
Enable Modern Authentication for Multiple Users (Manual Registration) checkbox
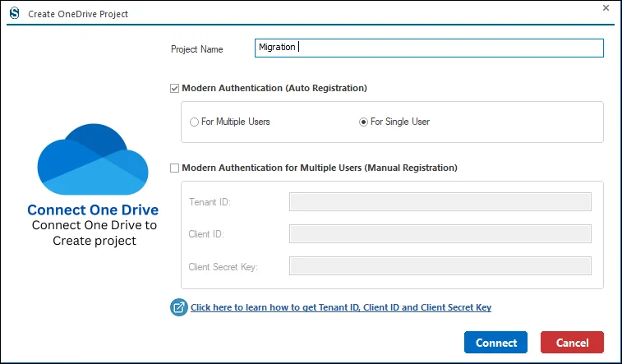[x=174, y=168]
